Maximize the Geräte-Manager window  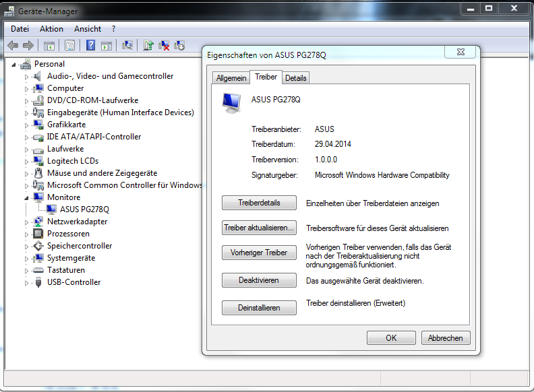489,9
